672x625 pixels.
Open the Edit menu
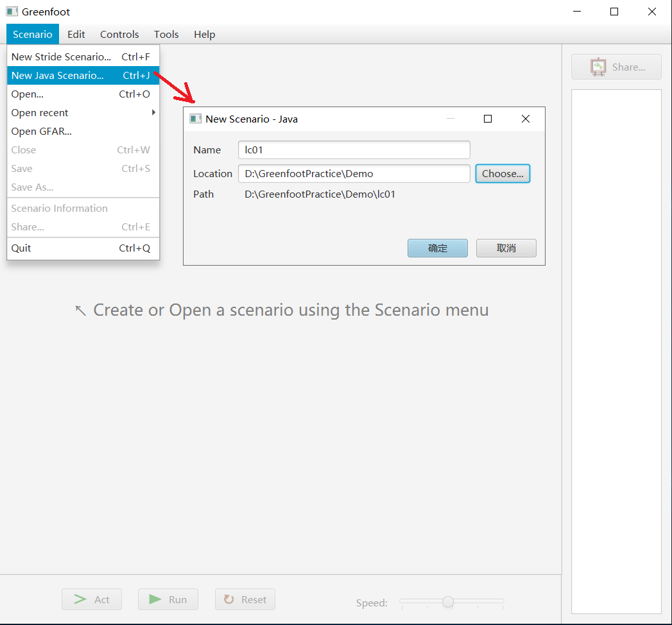click(x=76, y=34)
